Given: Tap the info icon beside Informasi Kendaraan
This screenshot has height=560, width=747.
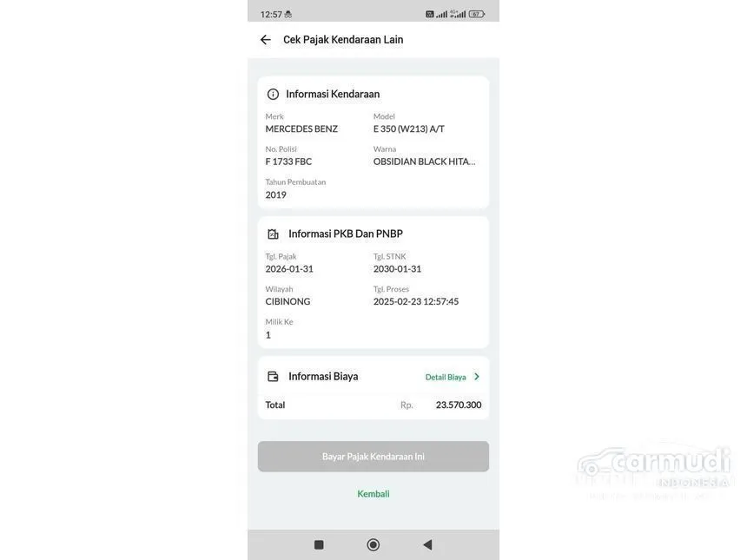Looking at the screenshot, I should 273,95.
